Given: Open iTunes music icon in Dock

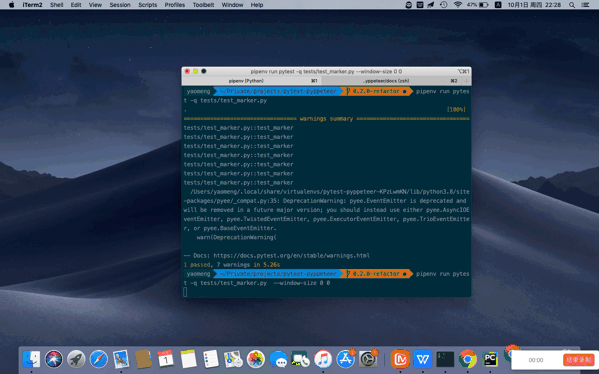Looking at the screenshot, I should (323, 359).
